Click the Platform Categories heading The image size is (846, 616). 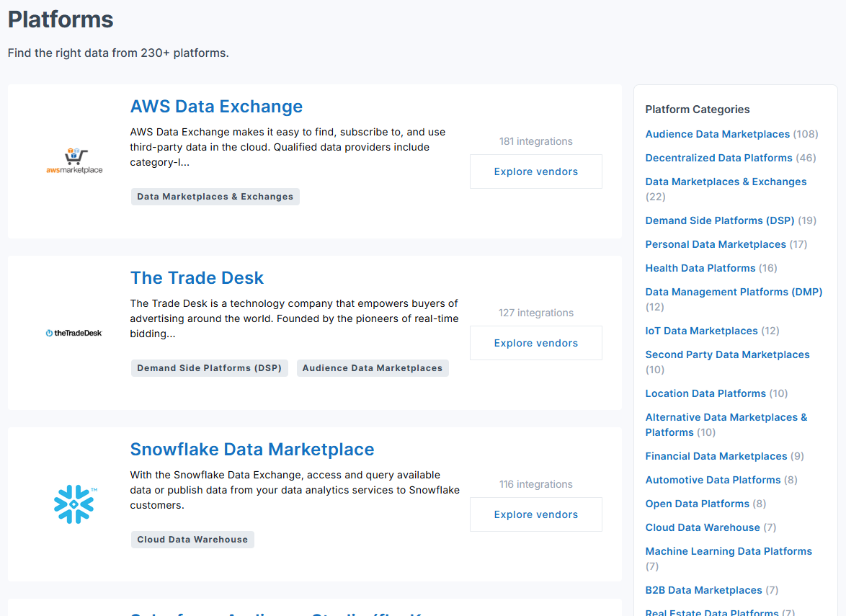[x=698, y=109]
